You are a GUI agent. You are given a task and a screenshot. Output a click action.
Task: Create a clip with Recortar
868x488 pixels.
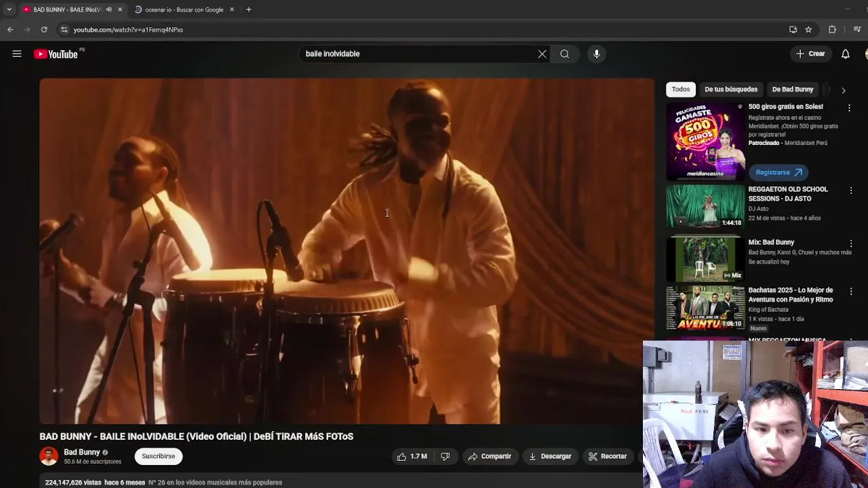pyautogui.click(x=608, y=456)
